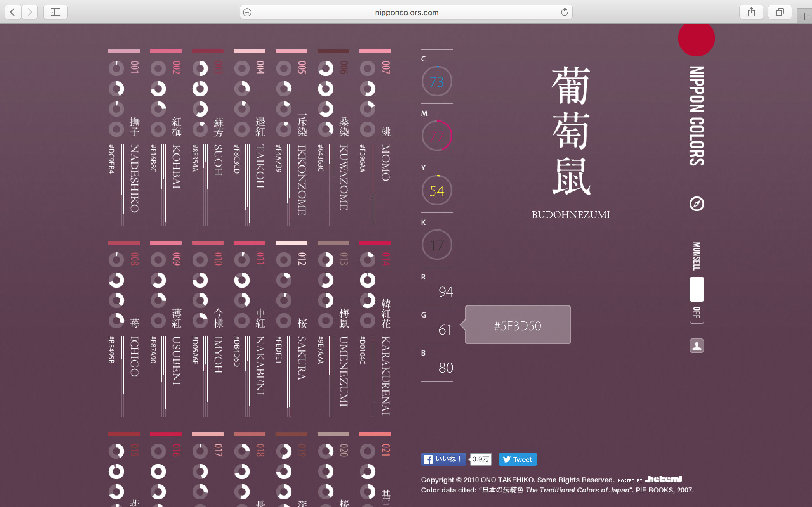The height and width of the screenshot is (507, 812).
Task: Click the tab overview icon in Safari
Action: pyautogui.click(x=780, y=12)
